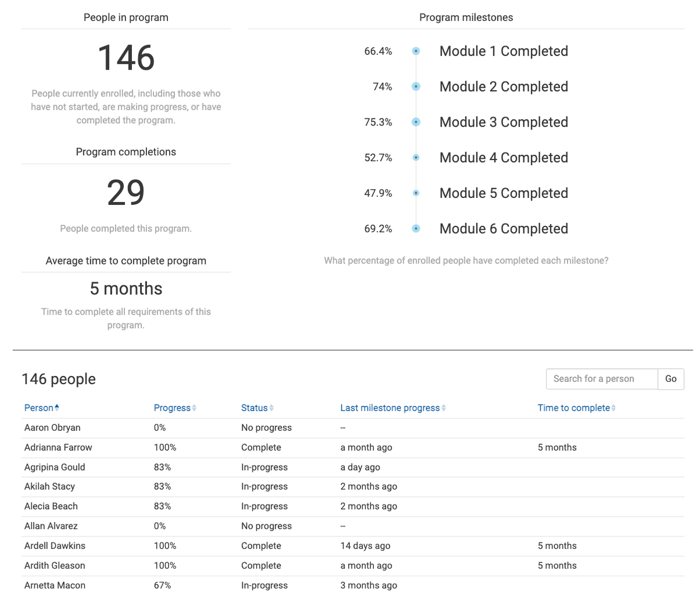Click inside the Search for a person field
The image size is (700, 592).
[601, 379]
